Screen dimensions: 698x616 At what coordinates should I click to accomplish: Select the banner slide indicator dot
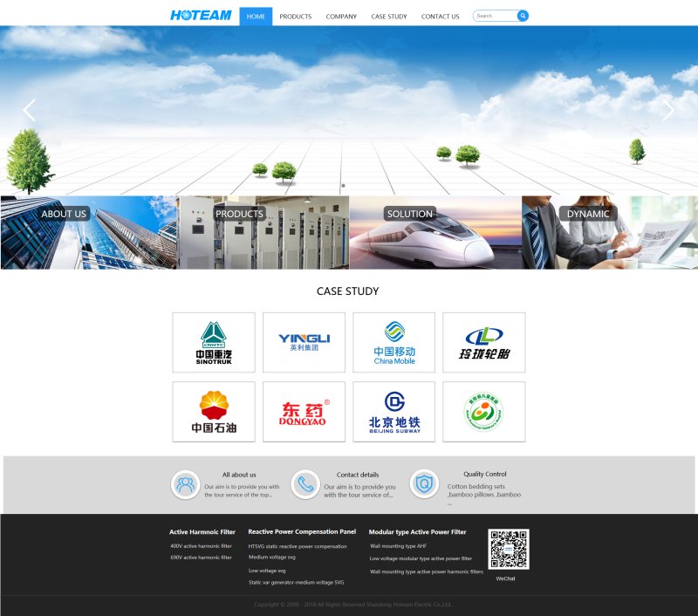343,185
